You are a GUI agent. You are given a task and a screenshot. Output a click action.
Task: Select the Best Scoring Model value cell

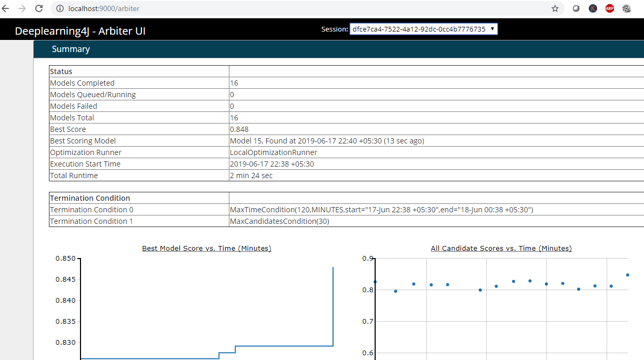click(327, 141)
